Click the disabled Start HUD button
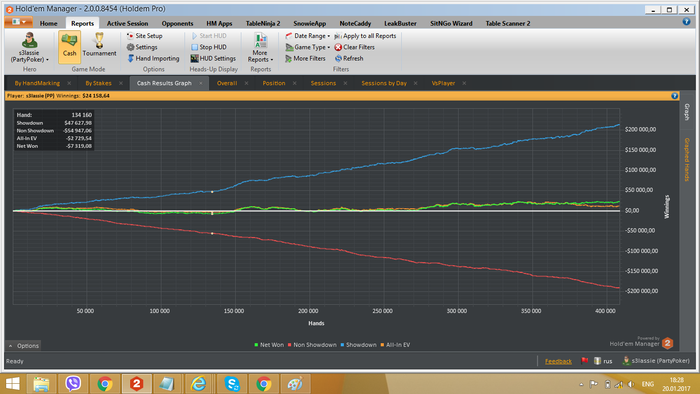The image size is (700, 394). (209, 36)
